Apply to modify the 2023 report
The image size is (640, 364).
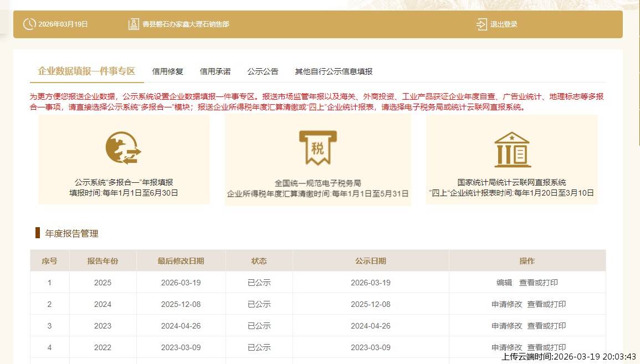[506, 326]
